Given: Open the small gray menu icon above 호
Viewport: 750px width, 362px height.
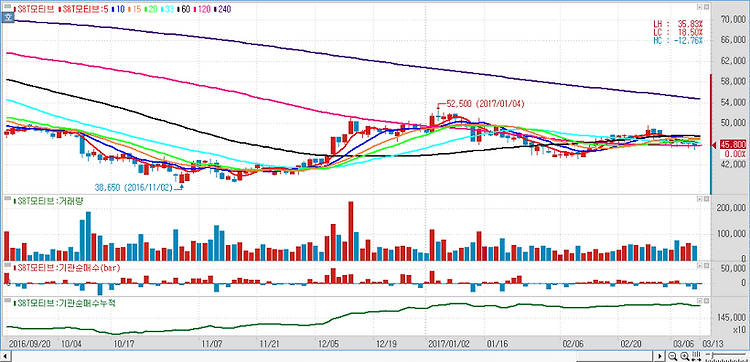Looking at the screenshot, I should point(8,6).
